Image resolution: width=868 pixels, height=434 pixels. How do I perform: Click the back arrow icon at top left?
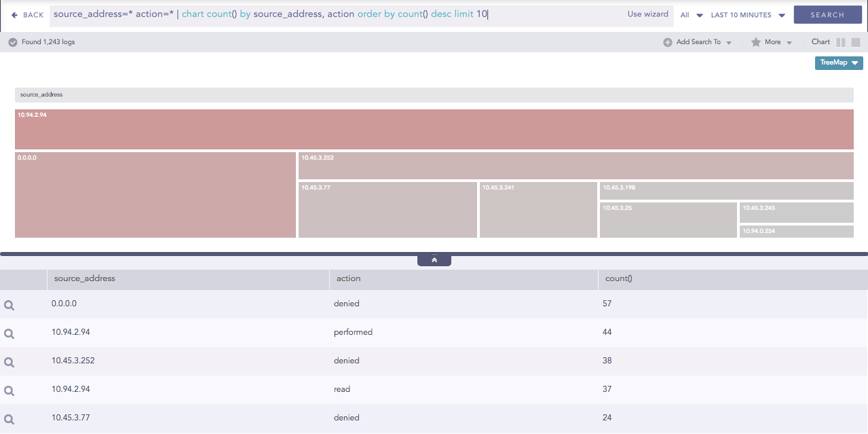click(15, 14)
